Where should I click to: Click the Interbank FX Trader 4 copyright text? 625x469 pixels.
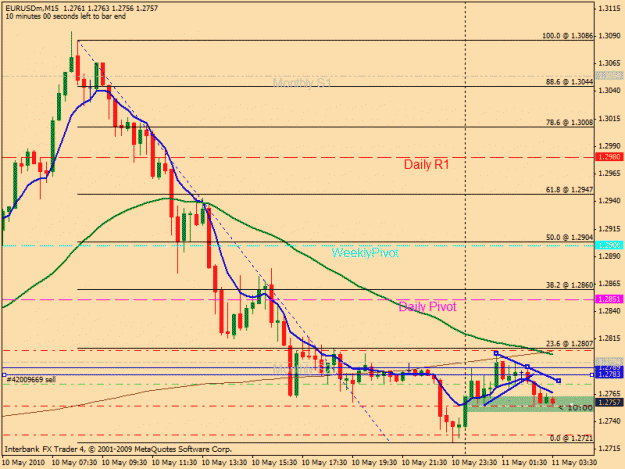(x=118, y=449)
